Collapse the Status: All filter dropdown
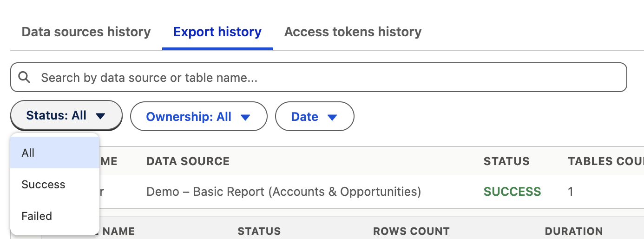 pos(66,116)
